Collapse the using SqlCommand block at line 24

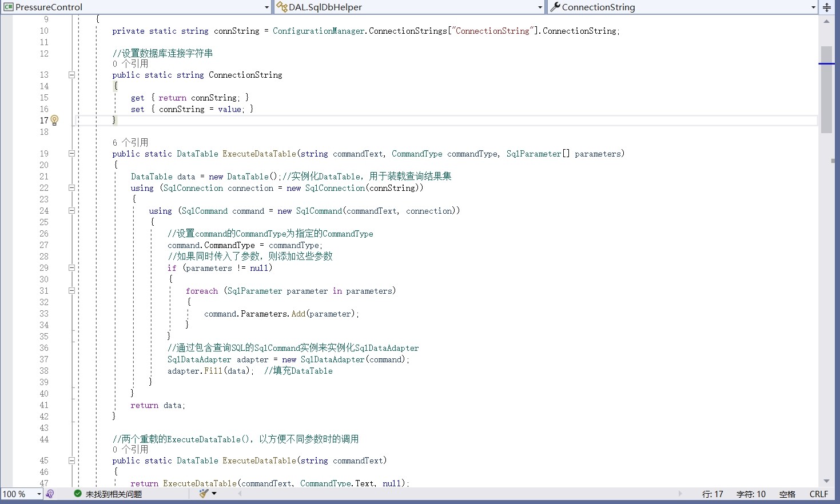[x=71, y=211]
